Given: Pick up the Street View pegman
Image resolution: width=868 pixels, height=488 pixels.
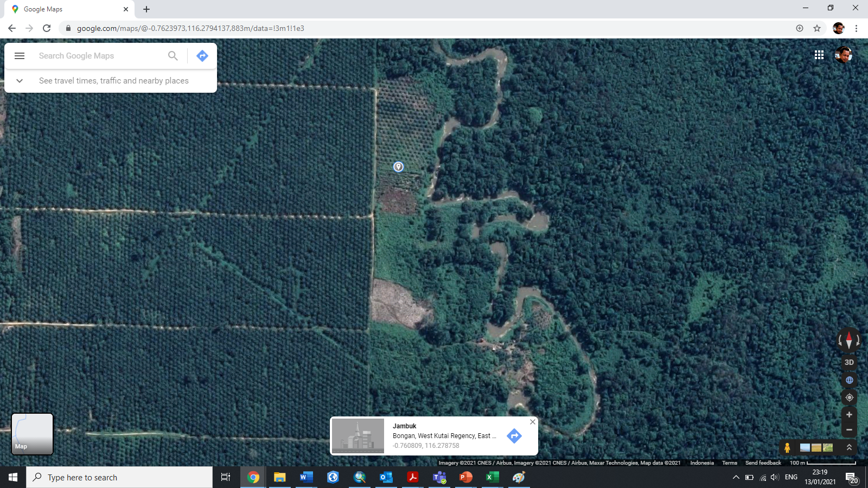Looking at the screenshot, I should click(787, 448).
